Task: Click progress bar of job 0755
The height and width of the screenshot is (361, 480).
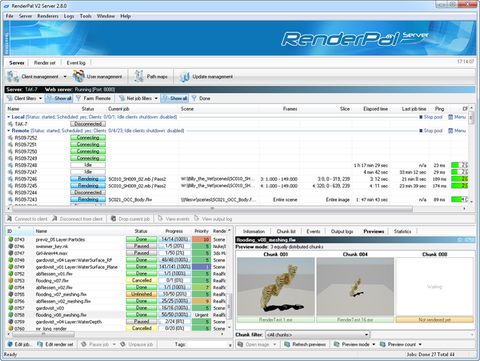Action: (174, 294)
